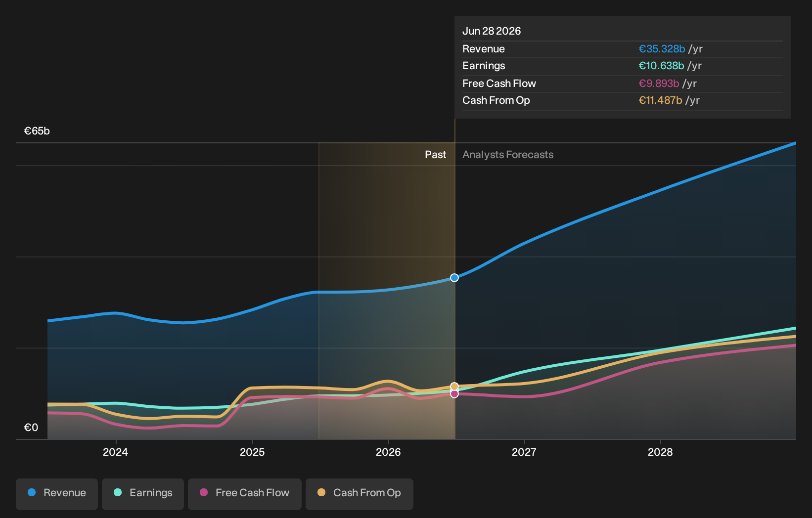
Task: Click the €10.638b earnings value
Action: (661, 66)
